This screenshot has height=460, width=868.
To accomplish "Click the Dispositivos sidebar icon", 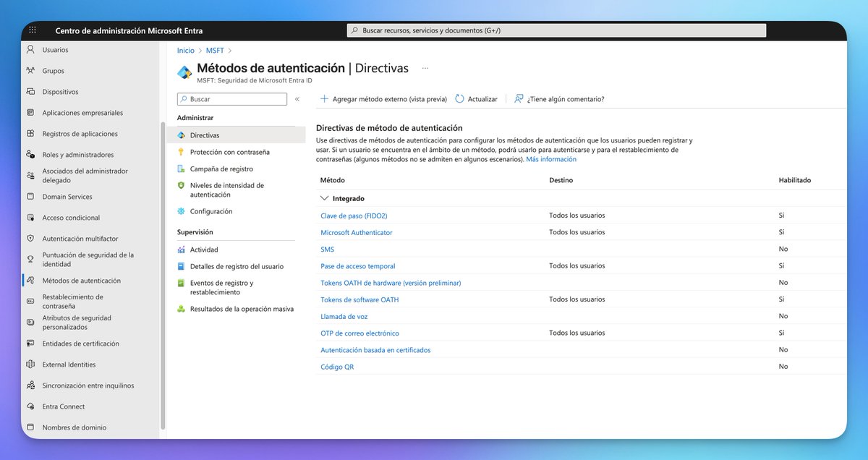I will (x=30, y=92).
